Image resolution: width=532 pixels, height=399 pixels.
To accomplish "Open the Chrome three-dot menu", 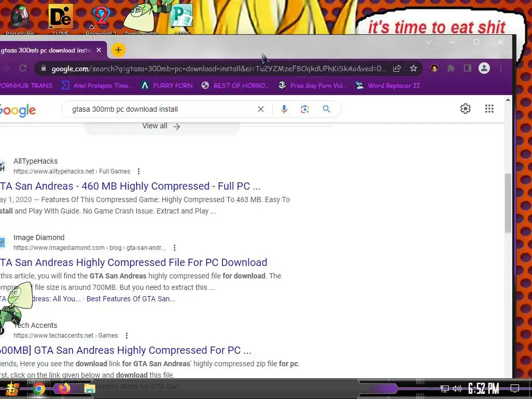I will pos(501,69).
